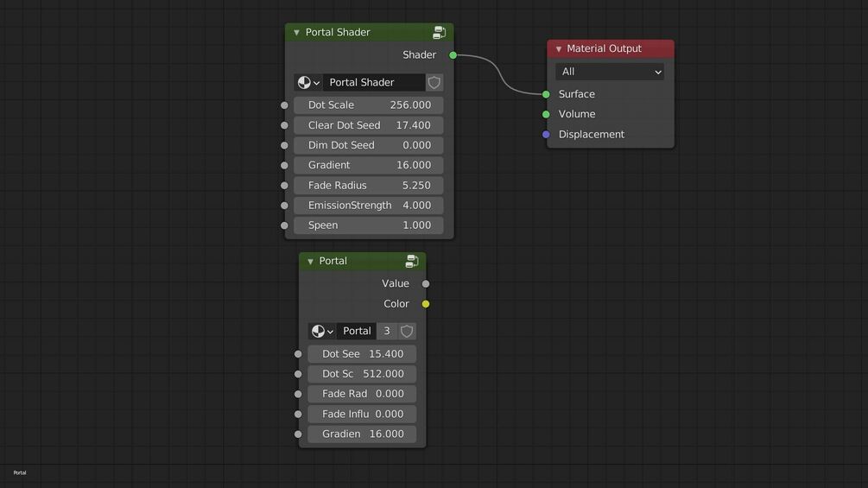Image resolution: width=868 pixels, height=488 pixels.
Task: Click the Fade Influ input socket
Action: tap(298, 414)
